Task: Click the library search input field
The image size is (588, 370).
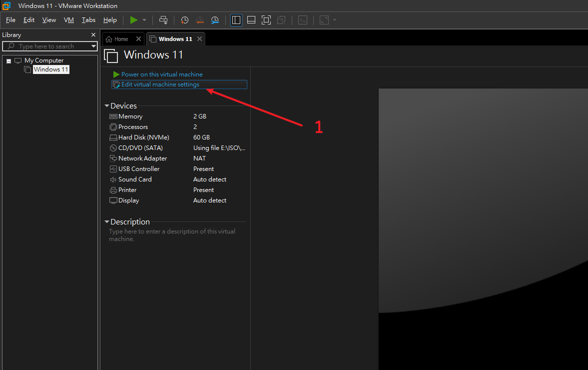Action: 50,46
